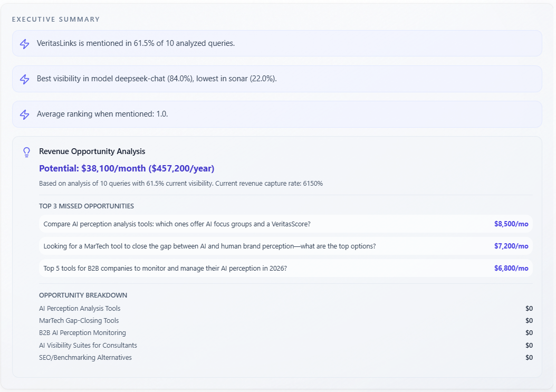Select the deepseek-chat best visibility card
The image size is (556, 392).
(x=277, y=79)
